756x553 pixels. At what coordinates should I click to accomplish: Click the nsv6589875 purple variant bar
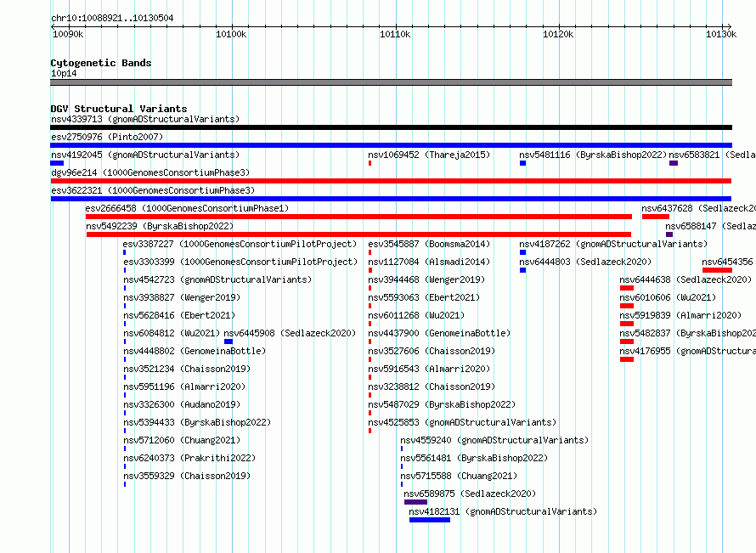(x=415, y=502)
